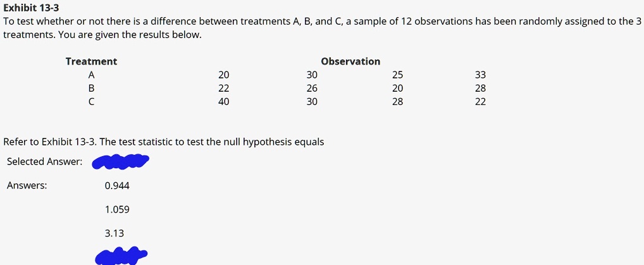Click the 'You are given the results below' sentence

point(130,35)
